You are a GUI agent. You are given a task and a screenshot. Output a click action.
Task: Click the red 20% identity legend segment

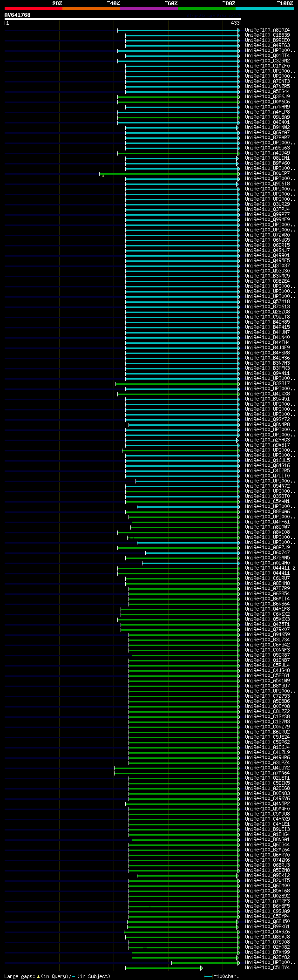click(x=33, y=8)
